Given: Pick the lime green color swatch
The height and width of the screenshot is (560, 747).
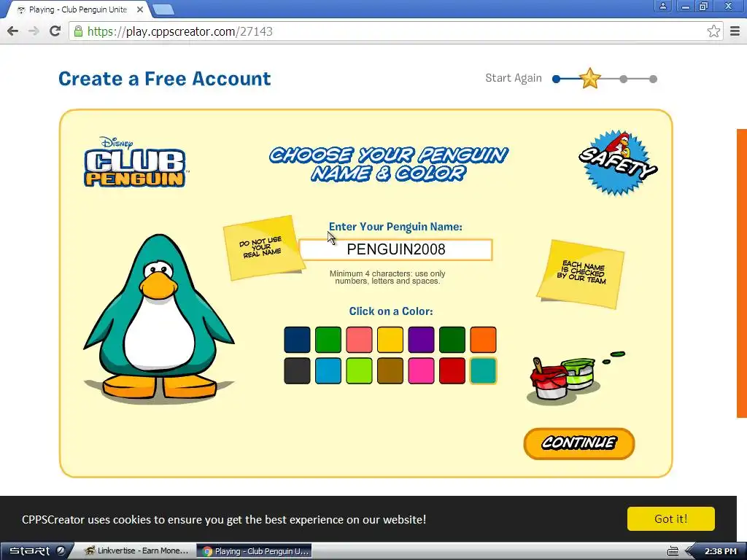Looking at the screenshot, I should [359, 370].
